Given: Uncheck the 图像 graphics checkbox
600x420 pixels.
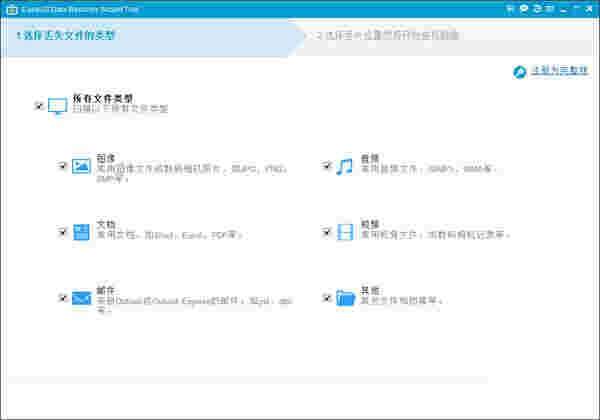Looking at the screenshot, I should pyautogui.click(x=62, y=165).
